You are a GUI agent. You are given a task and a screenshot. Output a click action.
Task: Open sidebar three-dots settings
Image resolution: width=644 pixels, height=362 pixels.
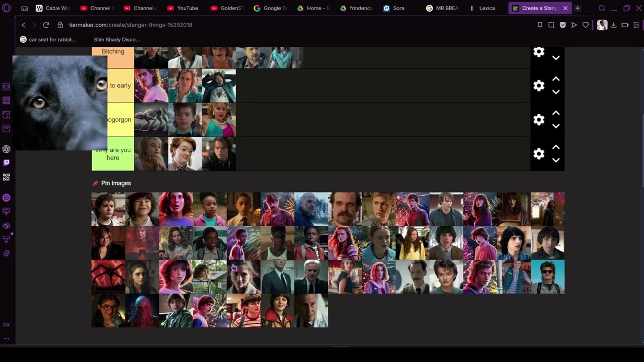(7, 338)
